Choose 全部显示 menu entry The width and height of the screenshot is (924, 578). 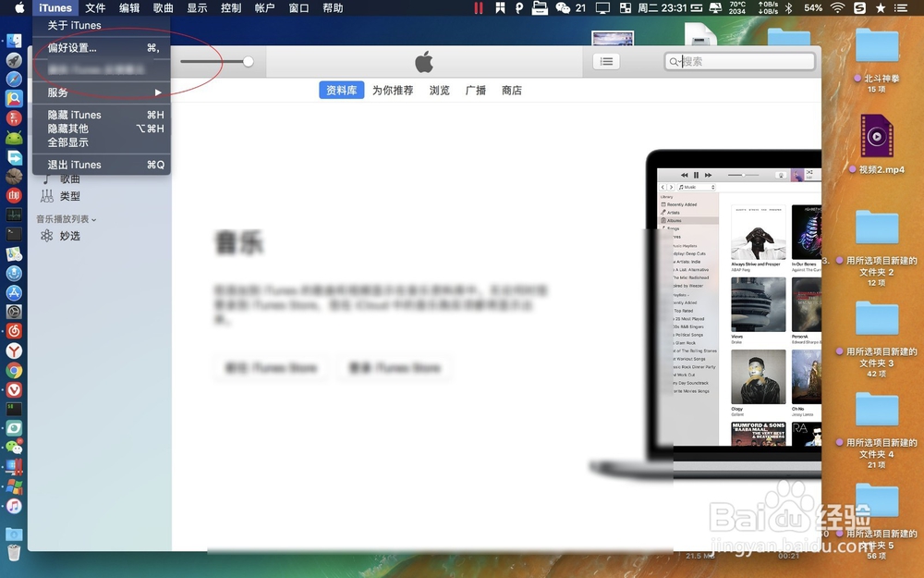click(x=102, y=142)
